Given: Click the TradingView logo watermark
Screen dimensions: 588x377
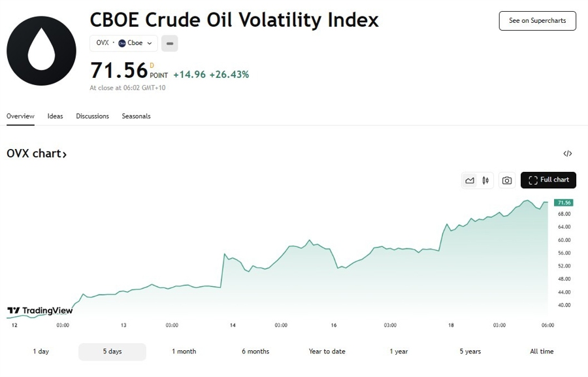Looking at the screenshot, I should 39,310.
